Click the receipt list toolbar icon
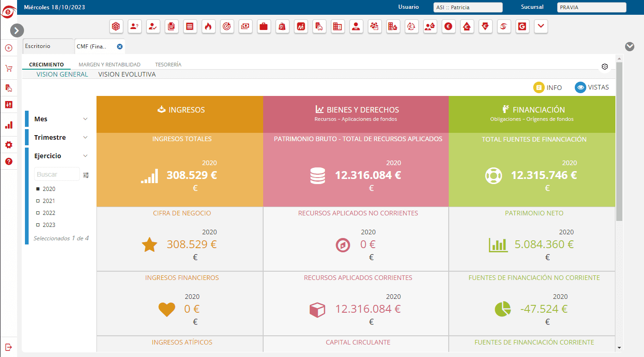The width and height of the screenshot is (644, 357). point(190,27)
